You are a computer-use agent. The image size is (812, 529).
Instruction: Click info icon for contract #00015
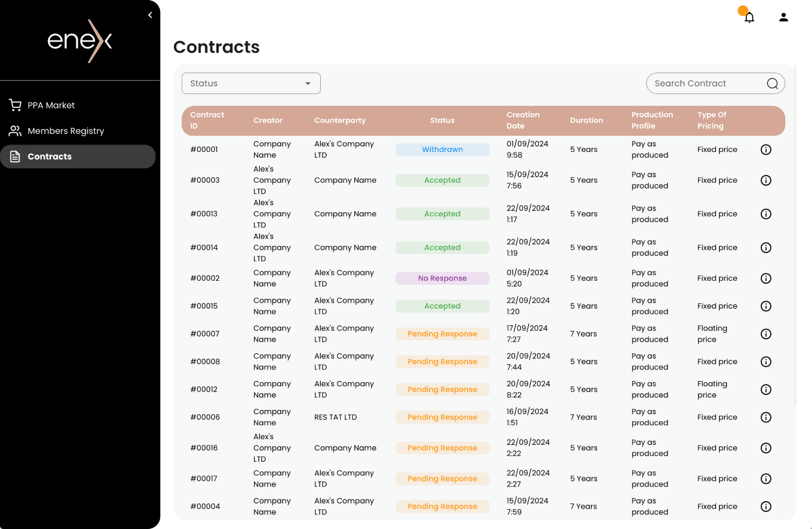click(766, 306)
